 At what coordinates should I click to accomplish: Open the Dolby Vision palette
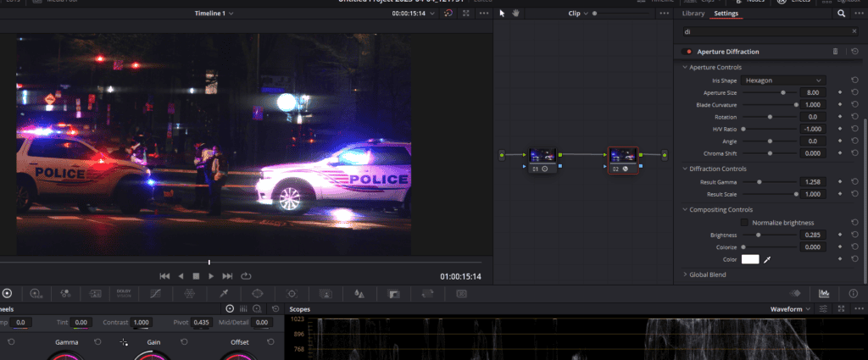pos(124,294)
